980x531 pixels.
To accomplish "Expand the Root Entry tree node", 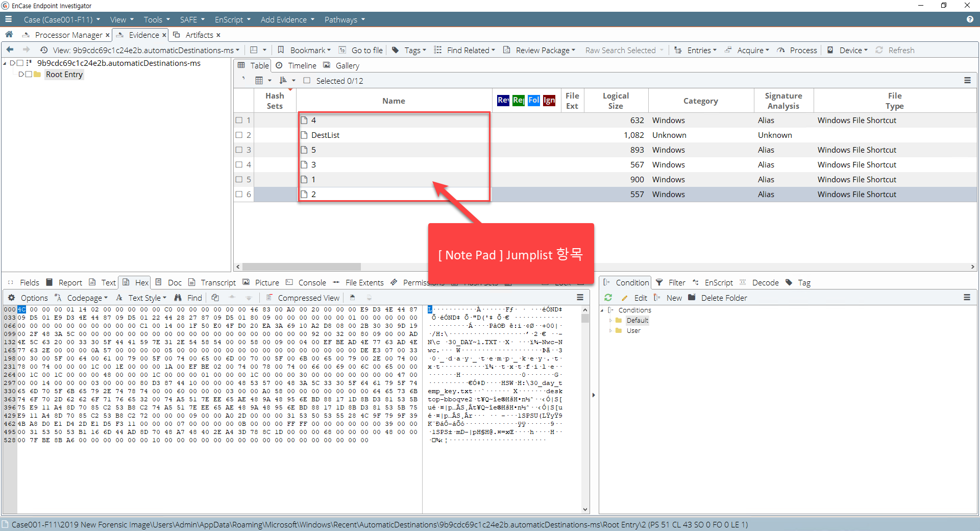I will (x=21, y=75).
